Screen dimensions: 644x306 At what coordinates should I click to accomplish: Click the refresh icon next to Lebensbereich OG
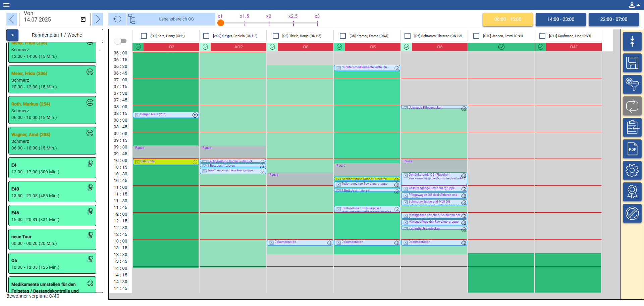click(x=117, y=19)
